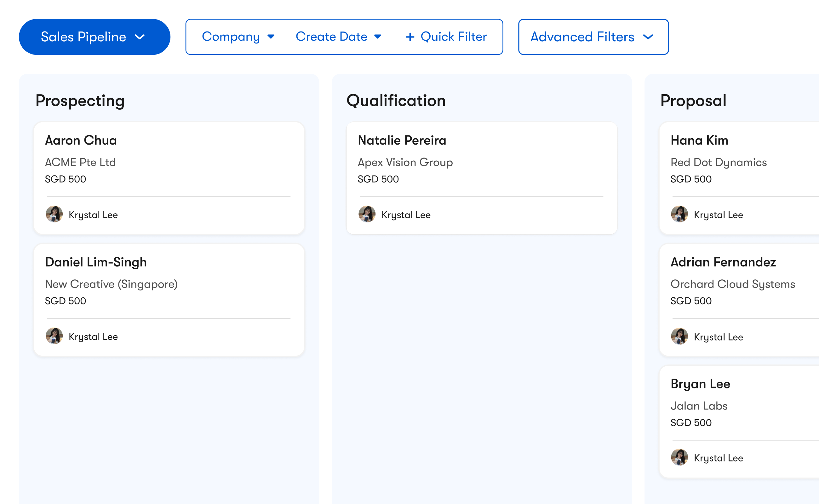Select the ACME Pte Ltd company text
819x504 pixels.
coord(80,162)
